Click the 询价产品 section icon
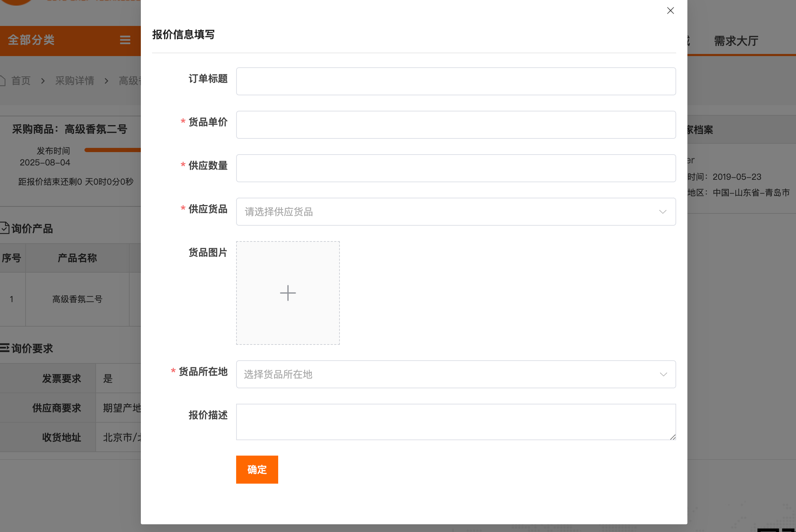The height and width of the screenshot is (532, 796). [4, 228]
